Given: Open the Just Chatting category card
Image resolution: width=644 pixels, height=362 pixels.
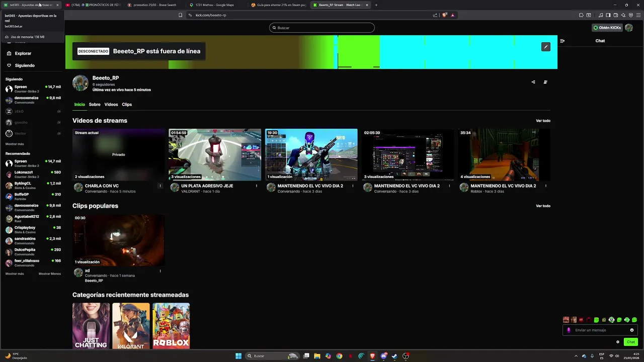Looking at the screenshot, I should 91,326.
